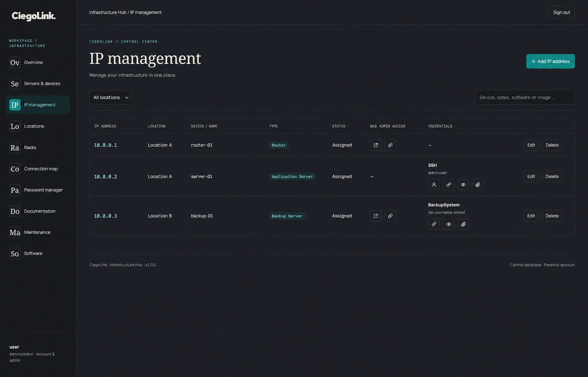The height and width of the screenshot is (377, 588).
Task: Open web admin in new window for router-01
Action: click(376, 145)
